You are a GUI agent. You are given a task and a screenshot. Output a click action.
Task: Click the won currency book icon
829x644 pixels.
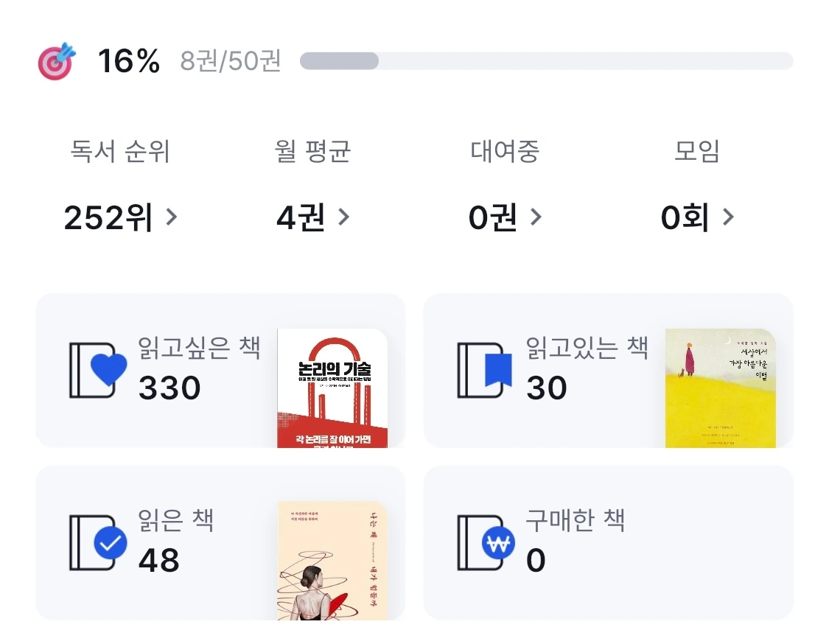[486, 542]
